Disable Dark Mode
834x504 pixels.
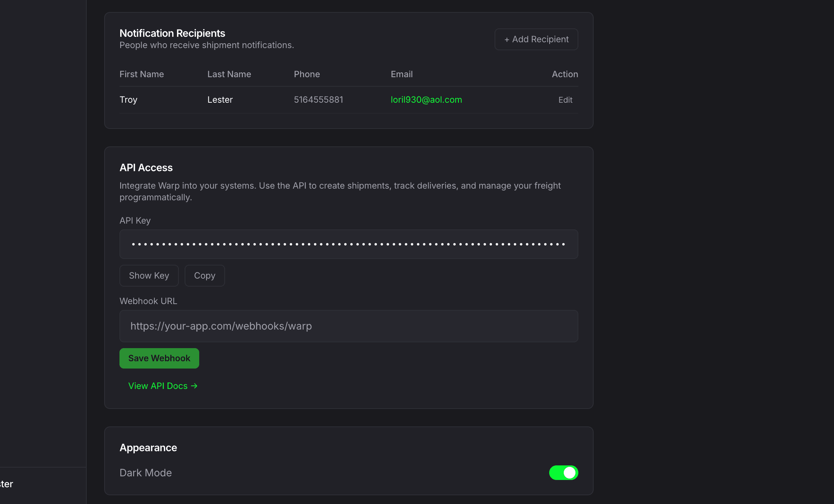[563, 473]
